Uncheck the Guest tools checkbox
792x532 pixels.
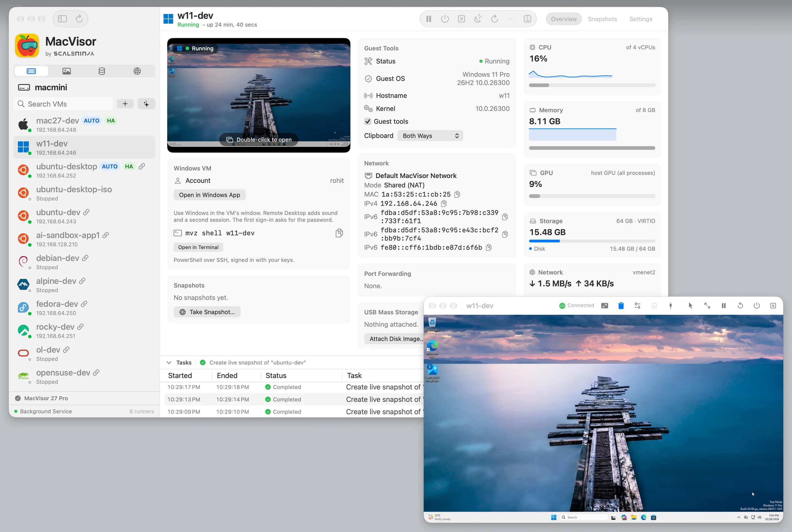click(x=368, y=122)
